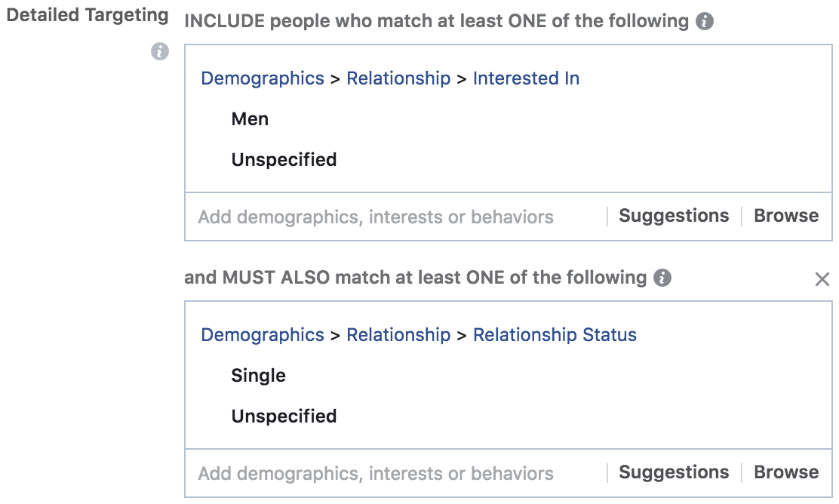This screenshot has height=504, width=839.
Task: Select Unspecified under Interested In
Action: (284, 159)
